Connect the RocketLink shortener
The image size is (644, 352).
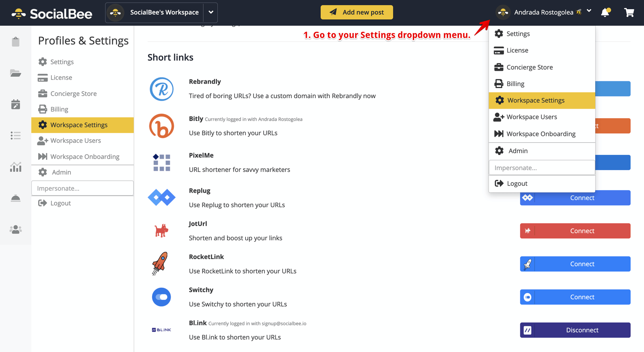tap(575, 264)
